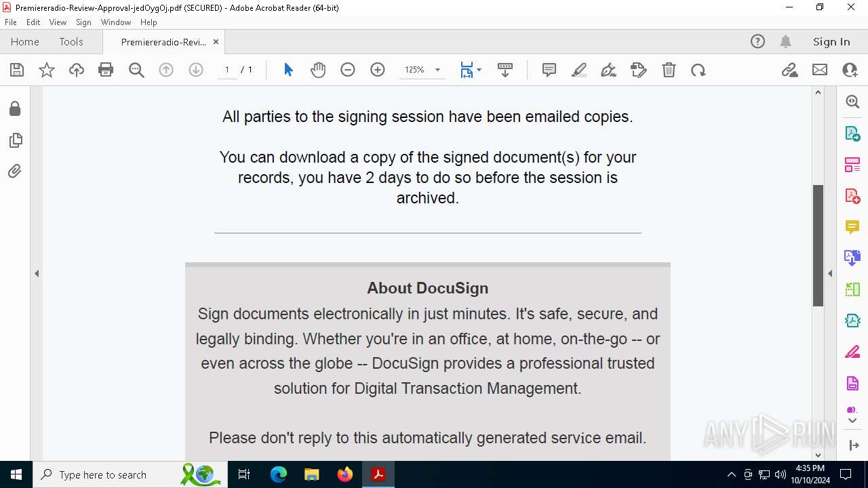Open the search tool in the right pane
This screenshot has width=868, height=488.
click(x=852, y=102)
